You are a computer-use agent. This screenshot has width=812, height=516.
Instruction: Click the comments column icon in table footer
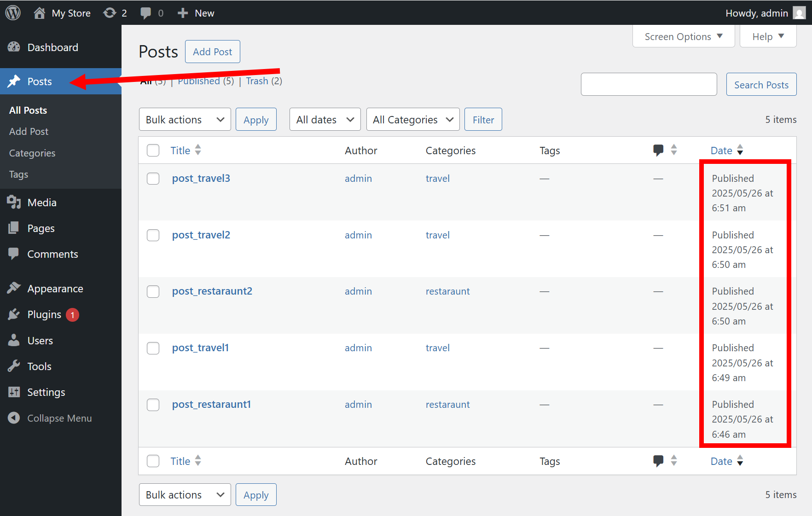658,461
